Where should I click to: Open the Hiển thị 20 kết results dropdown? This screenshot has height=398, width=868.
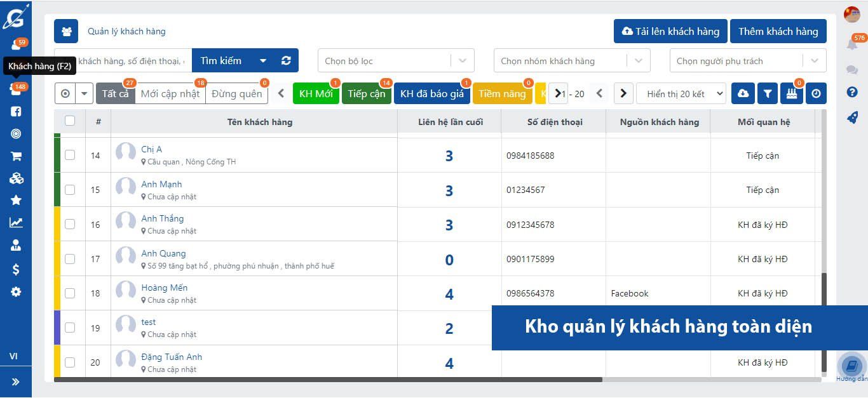pyautogui.click(x=681, y=94)
